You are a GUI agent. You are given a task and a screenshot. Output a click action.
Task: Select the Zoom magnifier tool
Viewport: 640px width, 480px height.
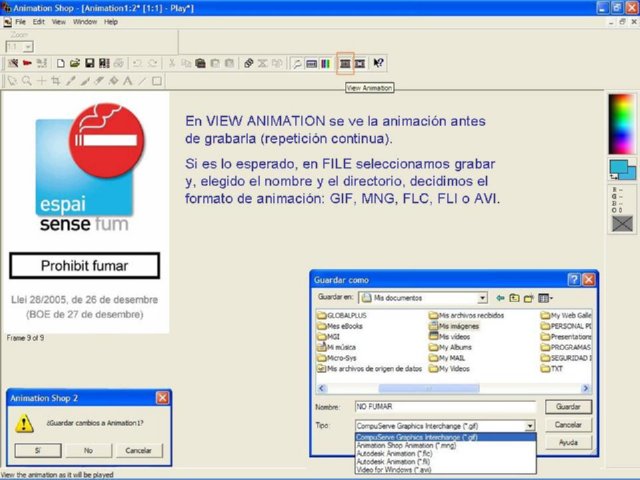[x=27, y=81]
